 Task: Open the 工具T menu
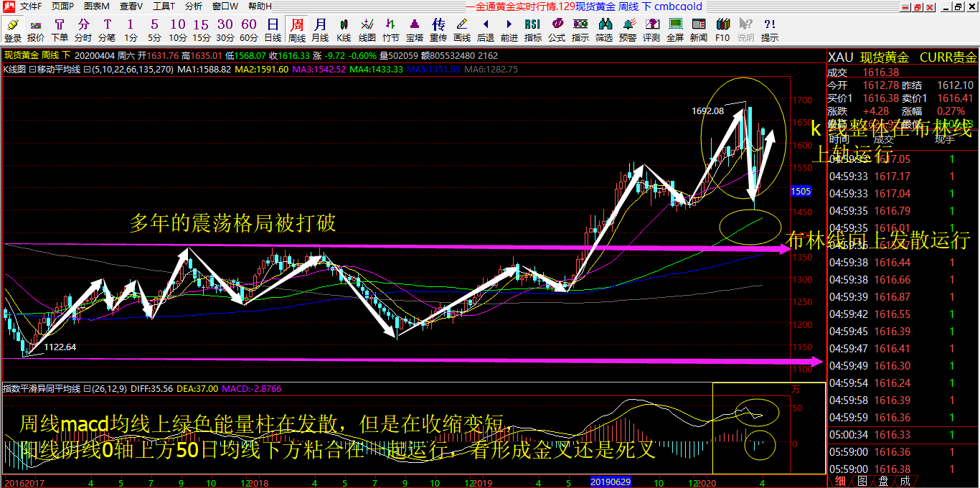click(x=164, y=6)
